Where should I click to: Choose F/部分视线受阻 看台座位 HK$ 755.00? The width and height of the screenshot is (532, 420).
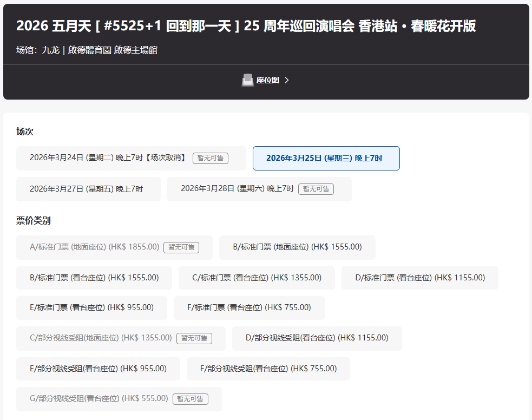[268, 369]
